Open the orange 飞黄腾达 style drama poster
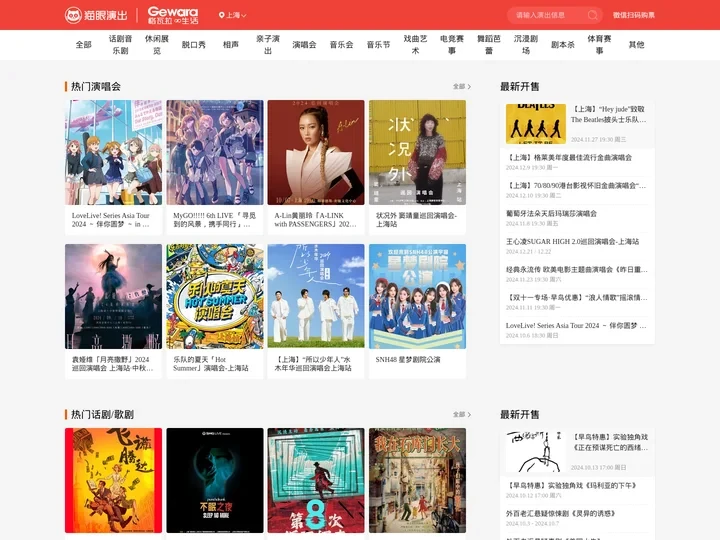Screen dimensions: 720x540 click(113, 480)
